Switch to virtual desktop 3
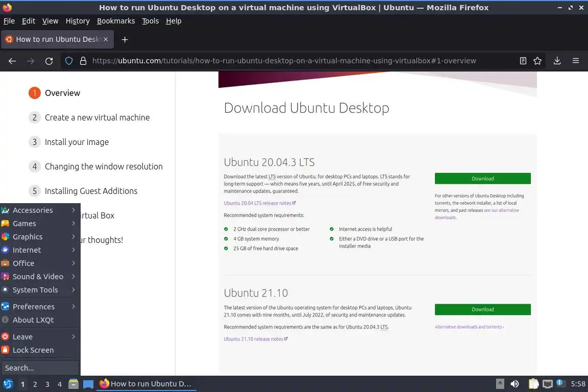Viewport: 588px width, 392px height. 47,384
